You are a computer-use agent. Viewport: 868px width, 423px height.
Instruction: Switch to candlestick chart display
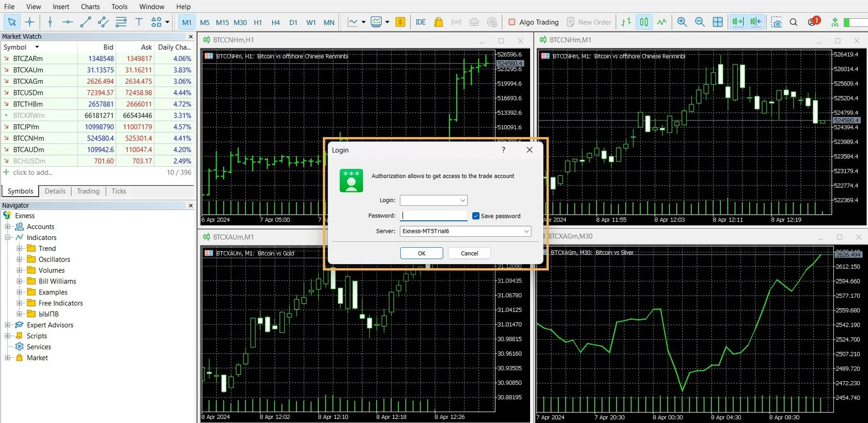644,22
